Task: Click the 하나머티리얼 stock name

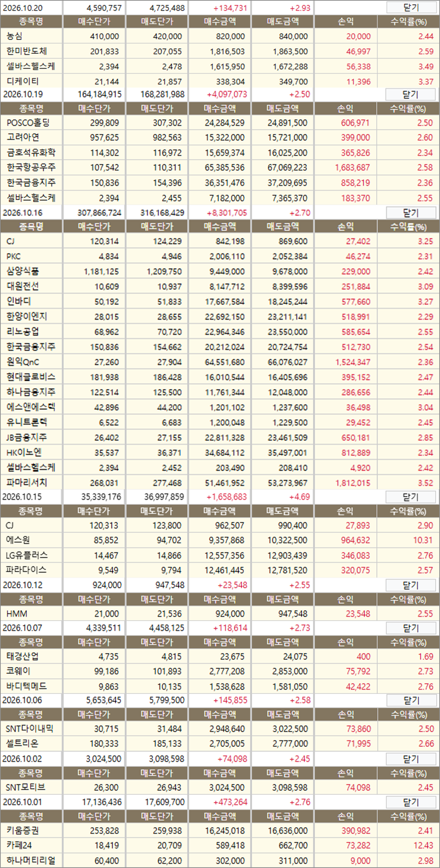Action: 31,861
